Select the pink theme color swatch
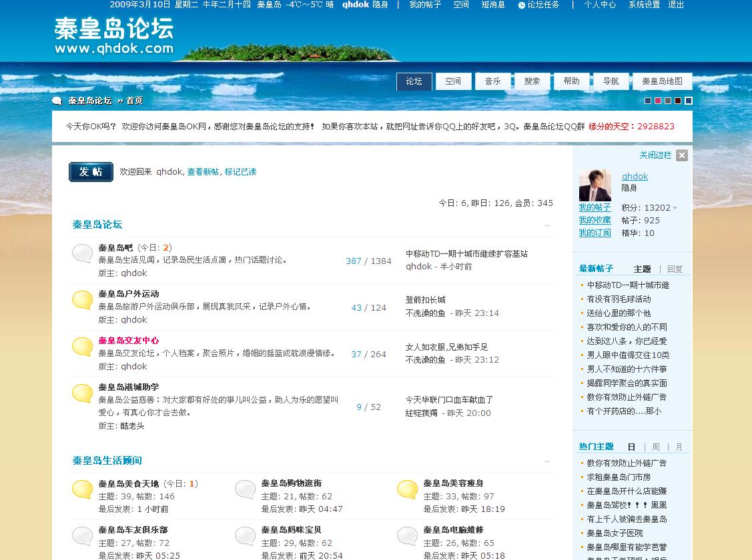 658,101
